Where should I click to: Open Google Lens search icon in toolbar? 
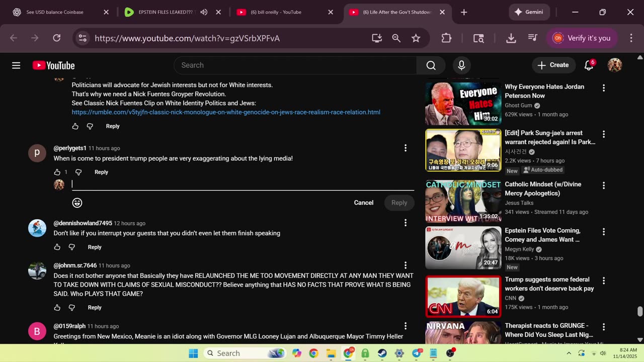478,38
